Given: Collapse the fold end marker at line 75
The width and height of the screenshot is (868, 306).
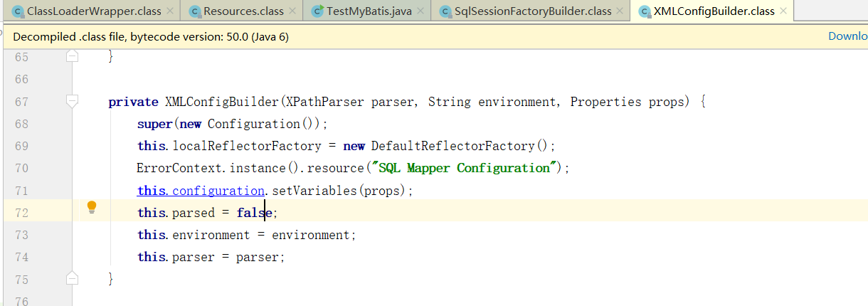Looking at the screenshot, I should point(72,278).
